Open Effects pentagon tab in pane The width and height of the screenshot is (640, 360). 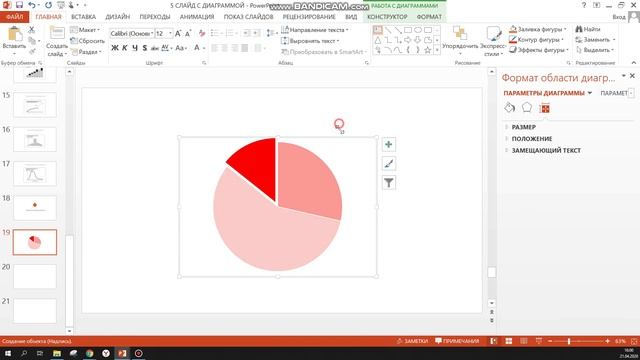527,108
